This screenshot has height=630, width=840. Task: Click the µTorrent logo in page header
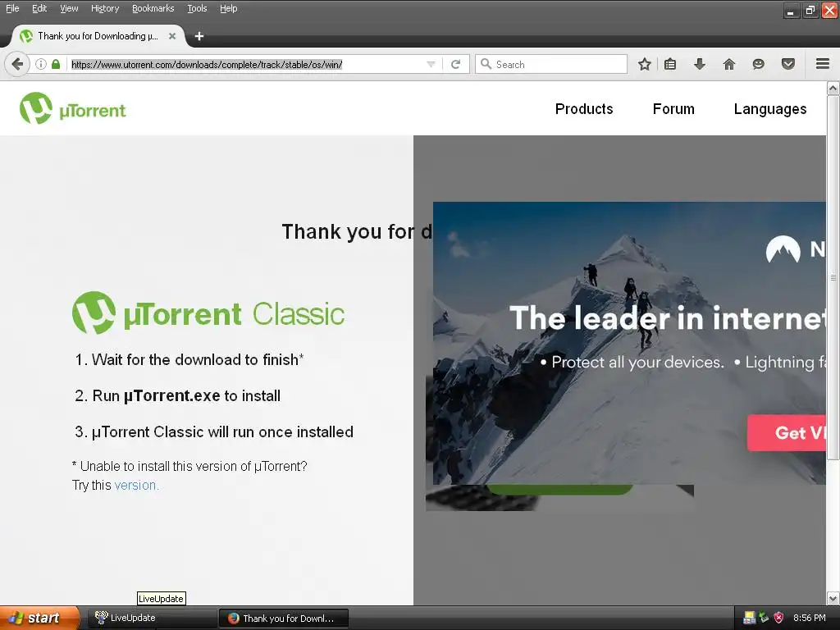point(72,108)
